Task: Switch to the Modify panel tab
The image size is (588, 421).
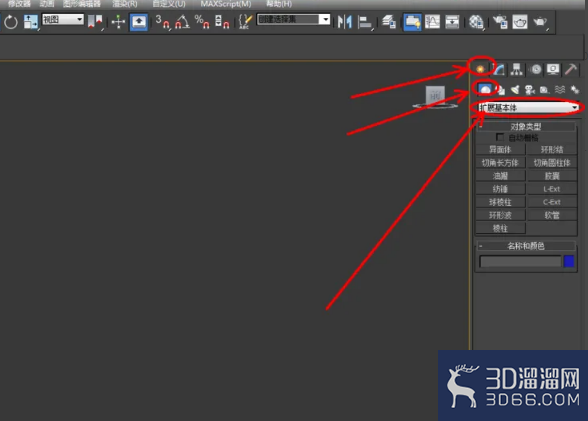Action: [499, 69]
